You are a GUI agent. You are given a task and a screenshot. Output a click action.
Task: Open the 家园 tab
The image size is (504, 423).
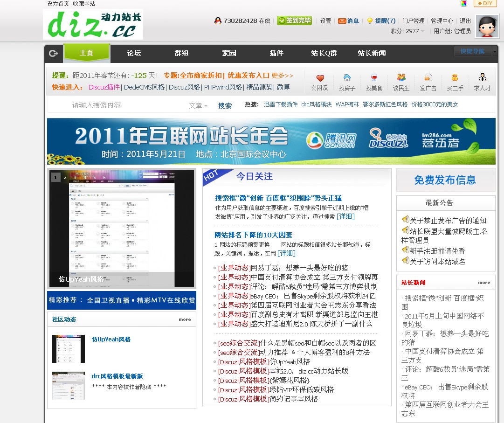click(x=229, y=53)
